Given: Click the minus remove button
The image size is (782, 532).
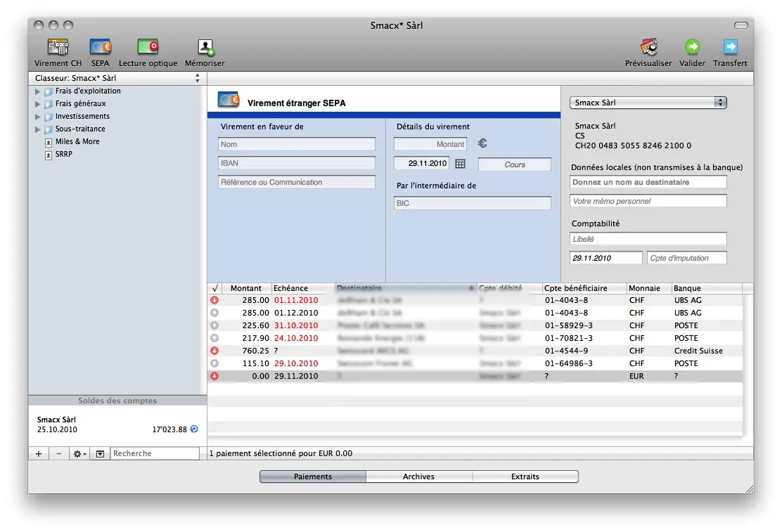Looking at the screenshot, I should 59,453.
